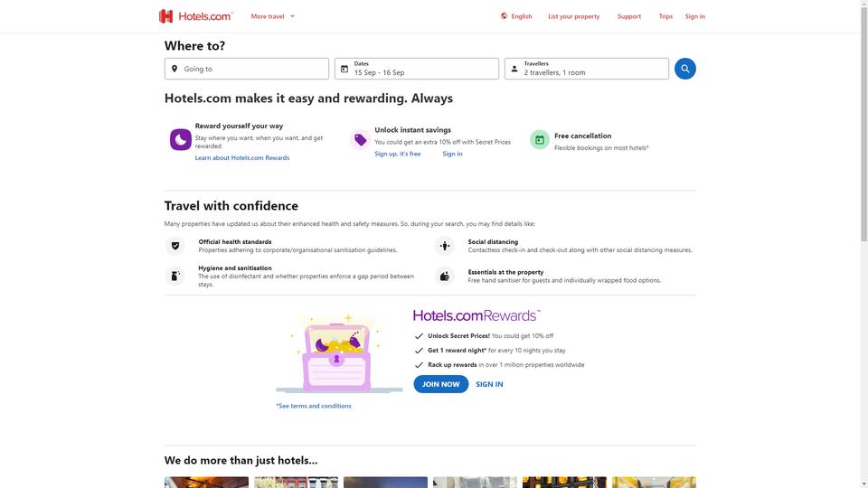The height and width of the screenshot is (488, 868).
Task: Click the Going to destination field
Action: (246, 69)
